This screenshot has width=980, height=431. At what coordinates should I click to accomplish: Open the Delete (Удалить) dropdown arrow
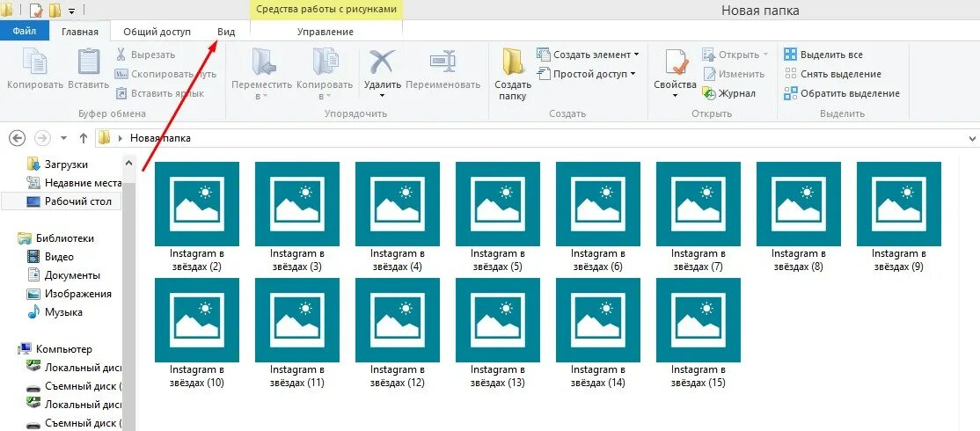click(382, 96)
